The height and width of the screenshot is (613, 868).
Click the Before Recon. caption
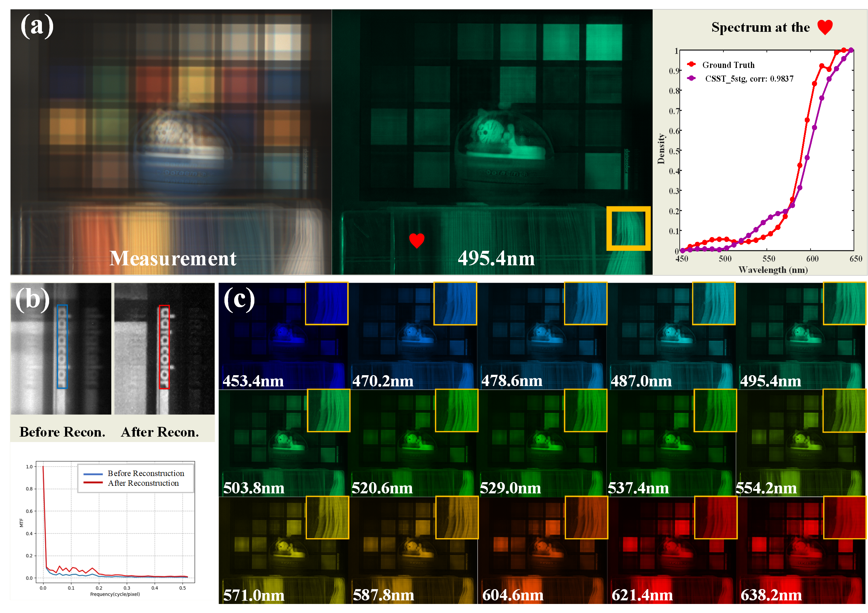[63, 432]
